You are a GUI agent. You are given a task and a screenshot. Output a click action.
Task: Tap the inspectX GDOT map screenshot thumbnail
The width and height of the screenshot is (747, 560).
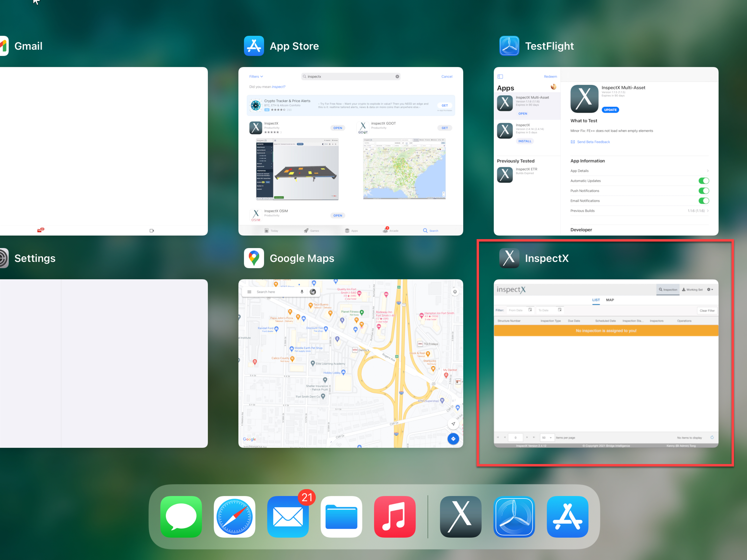(x=404, y=168)
